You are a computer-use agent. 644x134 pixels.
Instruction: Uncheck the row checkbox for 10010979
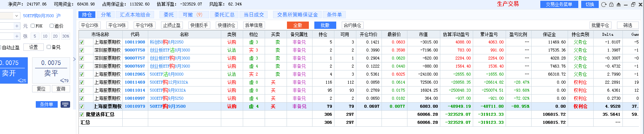click(x=82, y=106)
